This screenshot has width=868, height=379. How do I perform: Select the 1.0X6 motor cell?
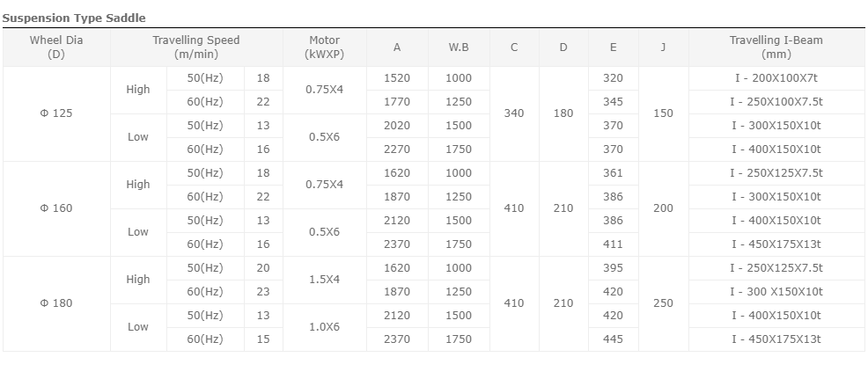coord(324,327)
